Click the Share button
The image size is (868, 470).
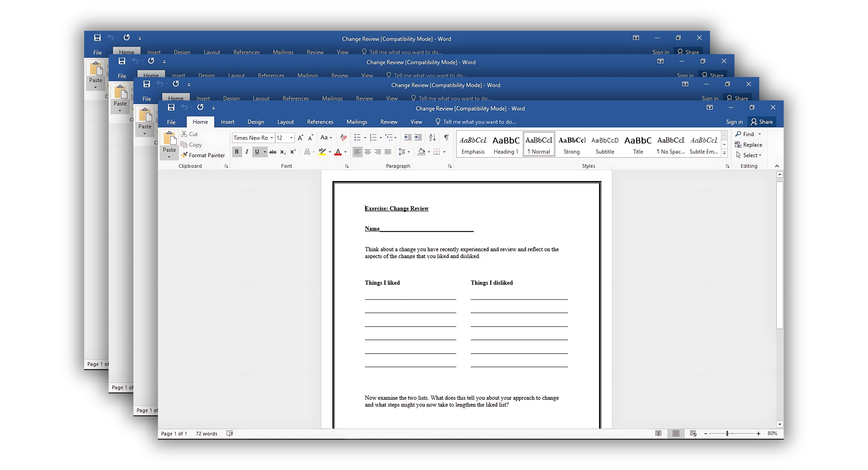[761, 122]
